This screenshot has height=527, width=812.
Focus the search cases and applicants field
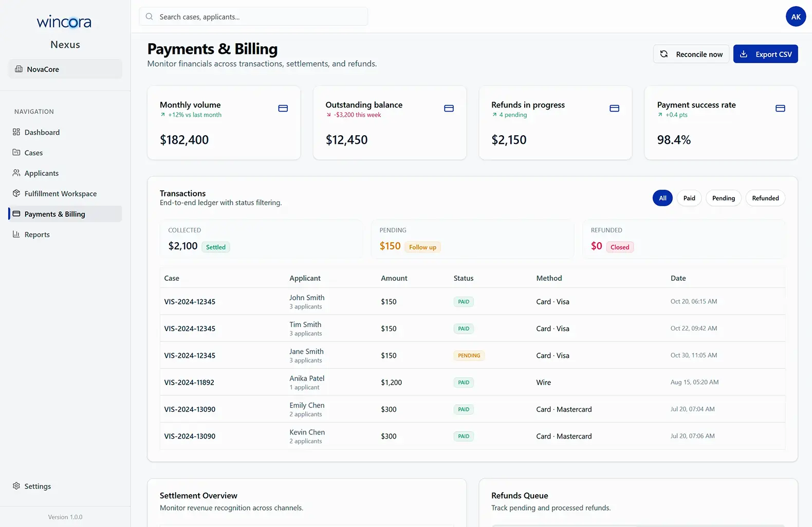[253, 17]
